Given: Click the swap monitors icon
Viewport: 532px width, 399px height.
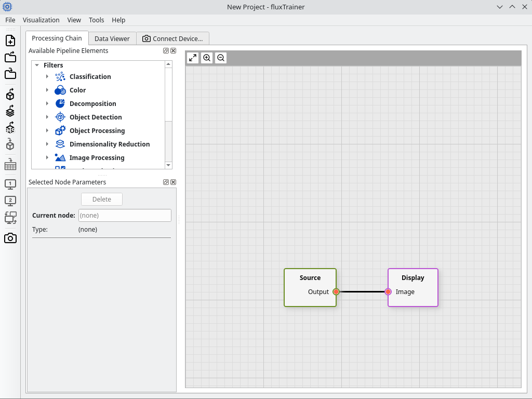Looking at the screenshot, I should [10, 218].
